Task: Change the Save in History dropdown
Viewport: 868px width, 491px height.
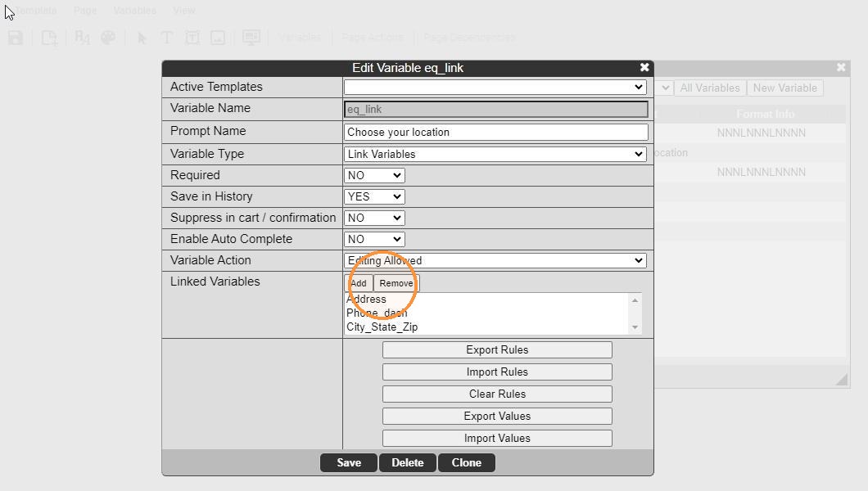Action: [374, 196]
